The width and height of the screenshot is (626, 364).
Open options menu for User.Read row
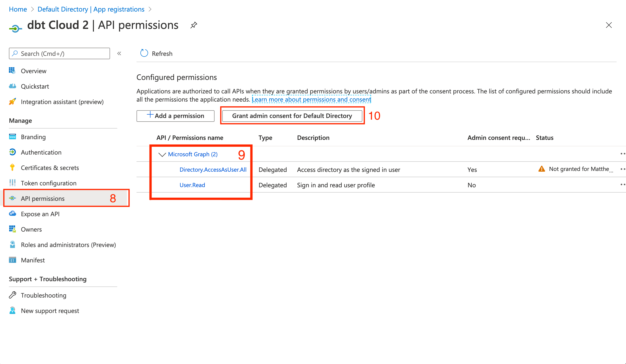click(x=623, y=184)
